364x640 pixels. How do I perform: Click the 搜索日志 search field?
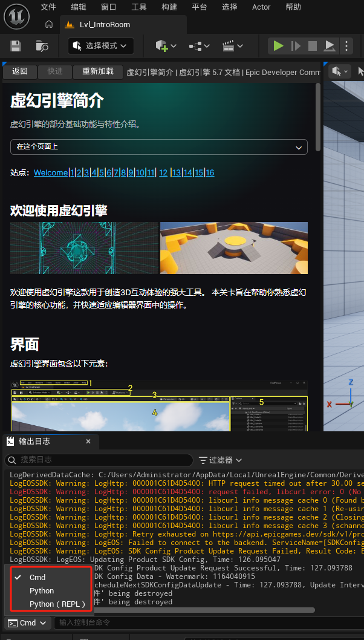[99, 460]
